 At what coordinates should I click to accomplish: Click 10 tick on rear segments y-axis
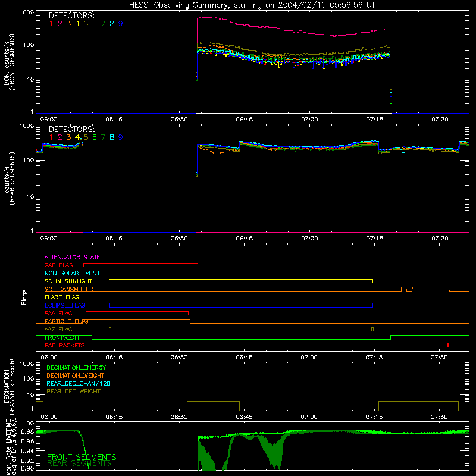point(30,196)
